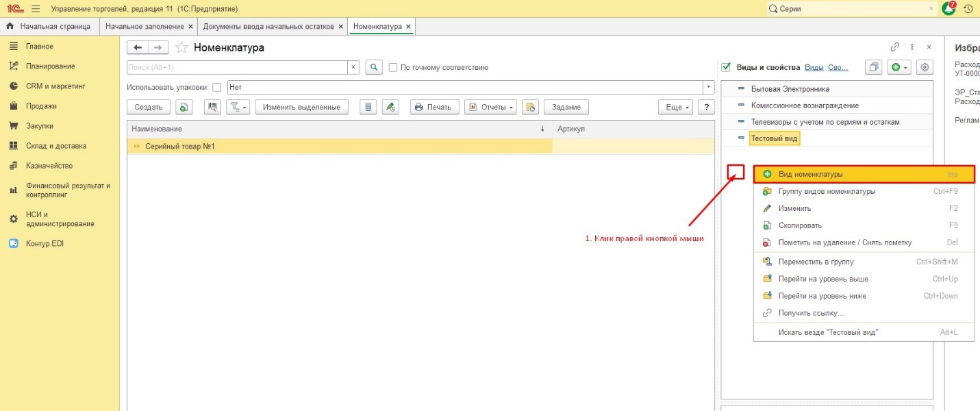Click the barcode search icon in toolbar
The image size is (980, 411).
coord(213,107)
